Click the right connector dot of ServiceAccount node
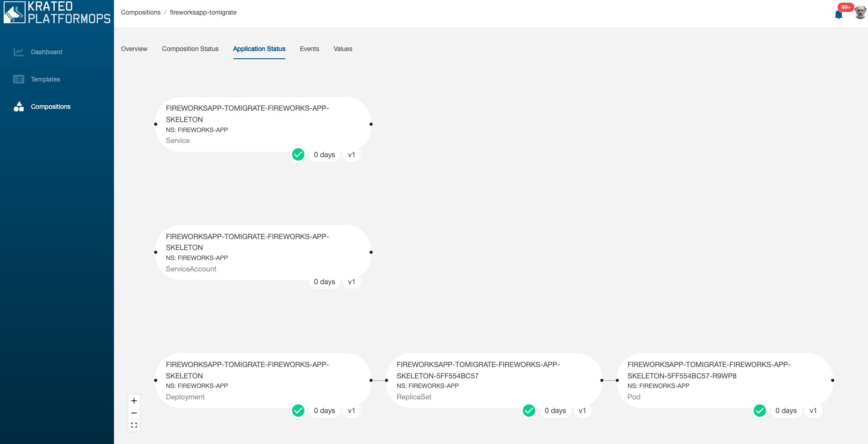 (x=371, y=252)
